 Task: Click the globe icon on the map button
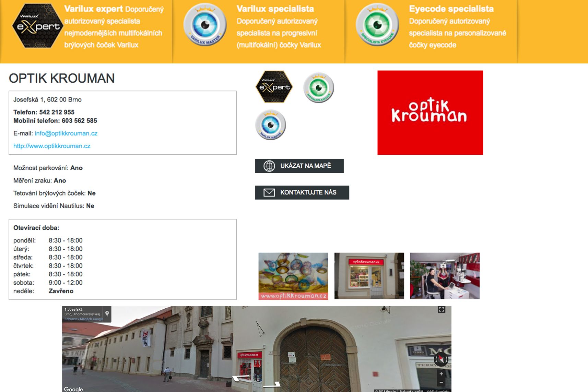(x=269, y=166)
